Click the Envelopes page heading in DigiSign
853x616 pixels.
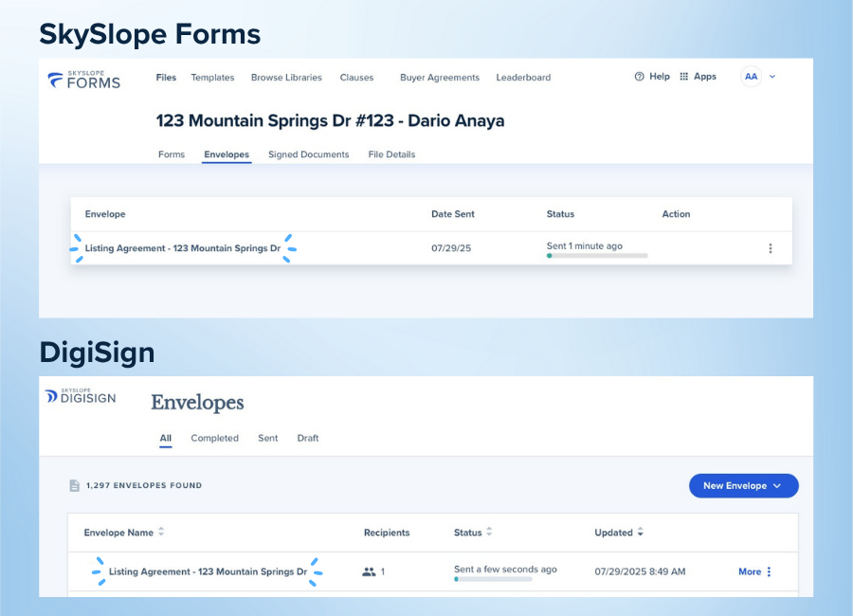tap(197, 403)
